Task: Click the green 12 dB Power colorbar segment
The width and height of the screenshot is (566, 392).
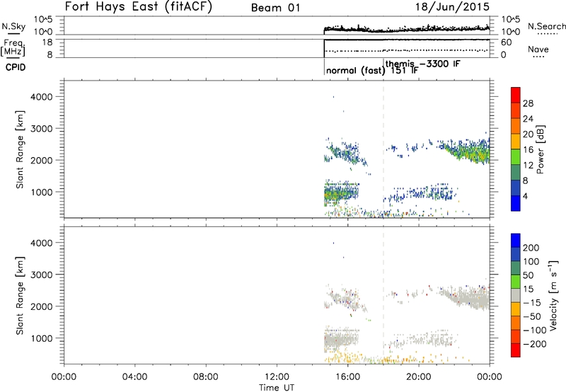Action: click(x=516, y=156)
